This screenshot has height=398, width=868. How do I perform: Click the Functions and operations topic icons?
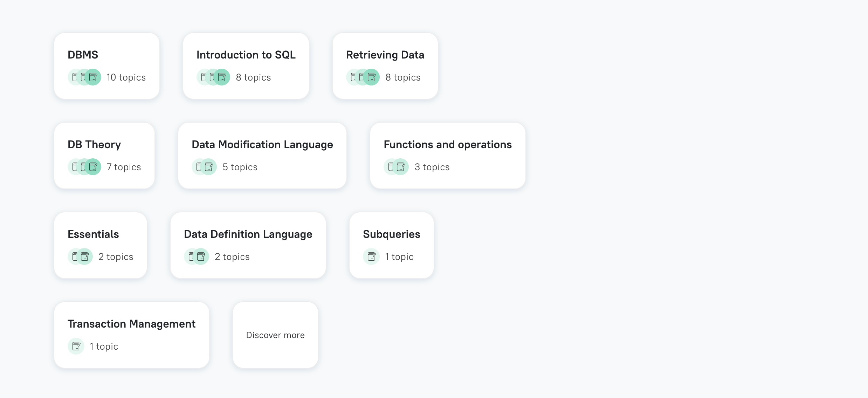pos(396,167)
